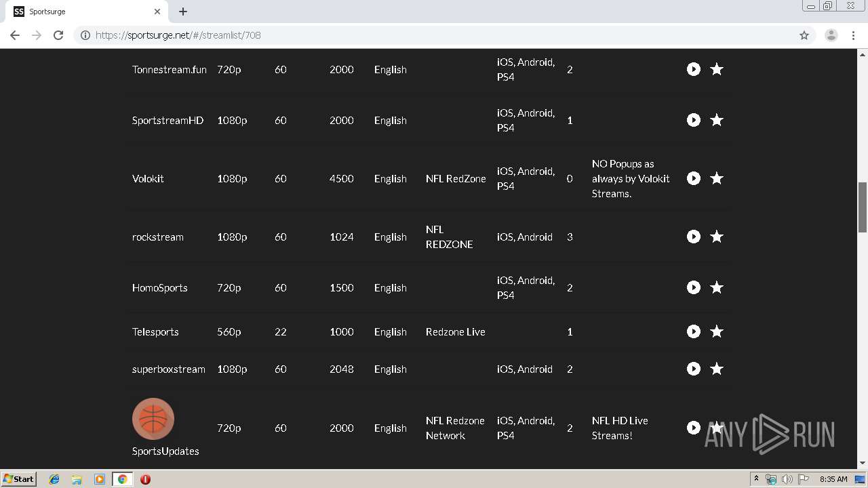Click the 560p resolution value

coord(229,331)
